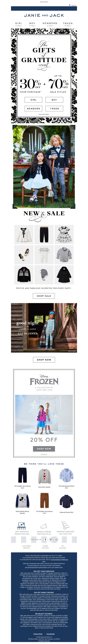Open the Janie and Jack logo
This screenshot has width=88, height=644.
tap(44, 15)
